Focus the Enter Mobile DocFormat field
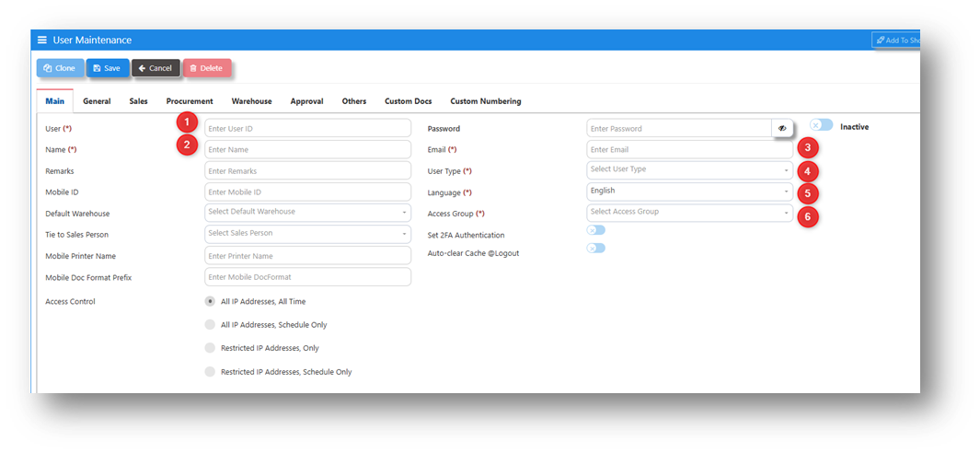Screen dimensions: 980x453 pyautogui.click(x=307, y=276)
